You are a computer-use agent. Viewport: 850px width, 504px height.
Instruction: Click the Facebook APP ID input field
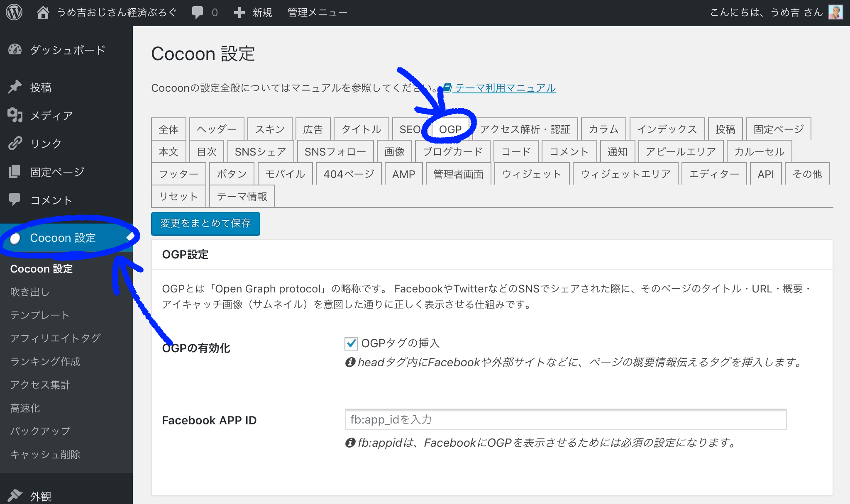565,420
